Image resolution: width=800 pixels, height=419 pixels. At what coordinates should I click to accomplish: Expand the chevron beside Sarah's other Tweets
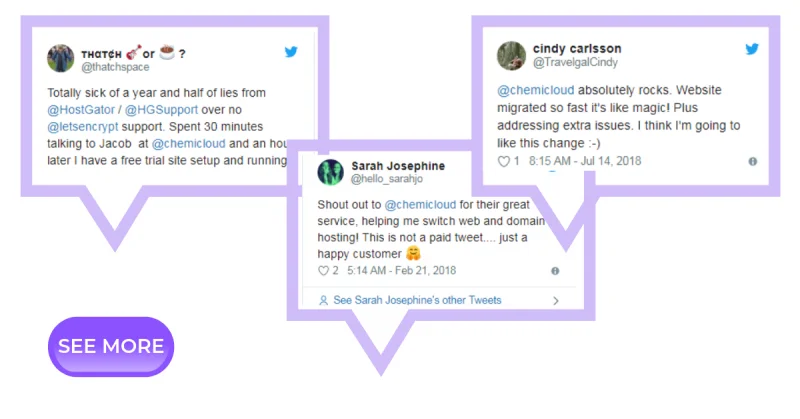coord(555,300)
